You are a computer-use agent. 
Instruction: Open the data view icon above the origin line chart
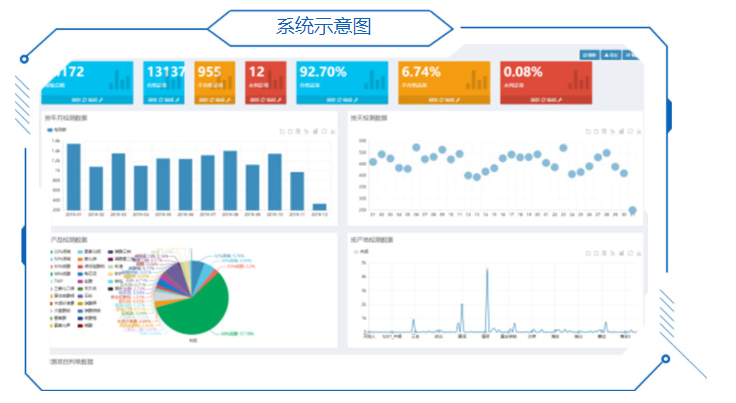[x=604, y=253]
